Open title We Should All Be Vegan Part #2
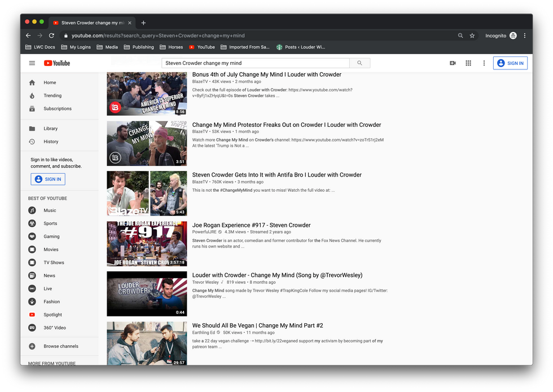553x392 pixels. (x=257, y=326)
